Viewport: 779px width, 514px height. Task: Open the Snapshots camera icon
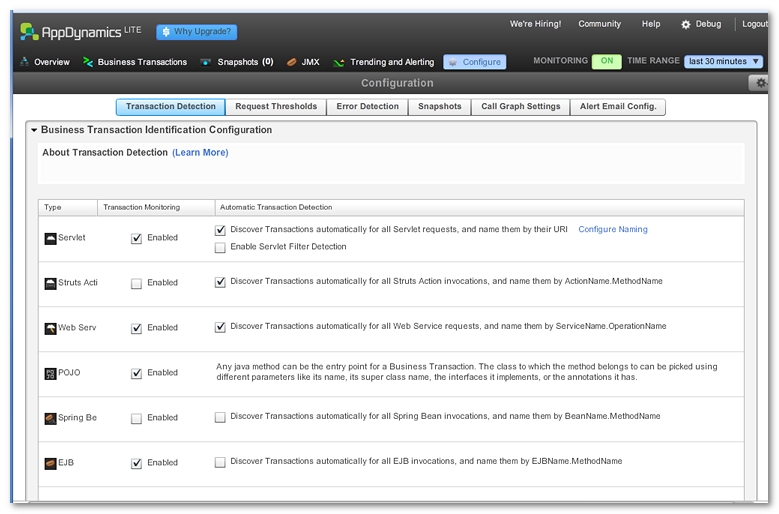coord(206,62)
